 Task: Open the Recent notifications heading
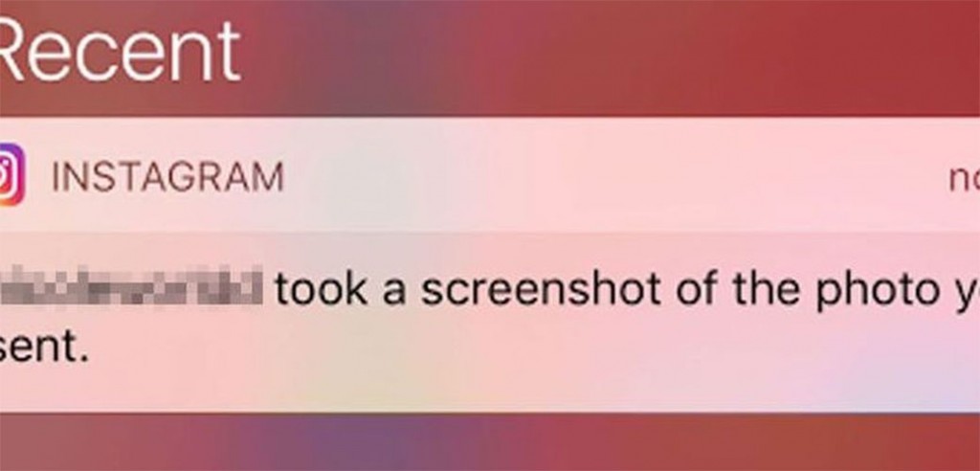click(120, 50)
